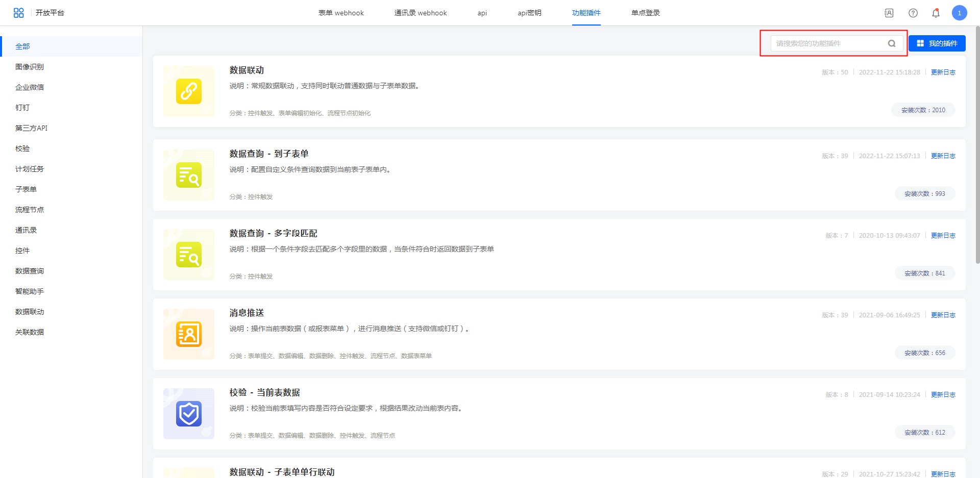
Task: Open the 单点登录 tab
Action: point(645,13)
